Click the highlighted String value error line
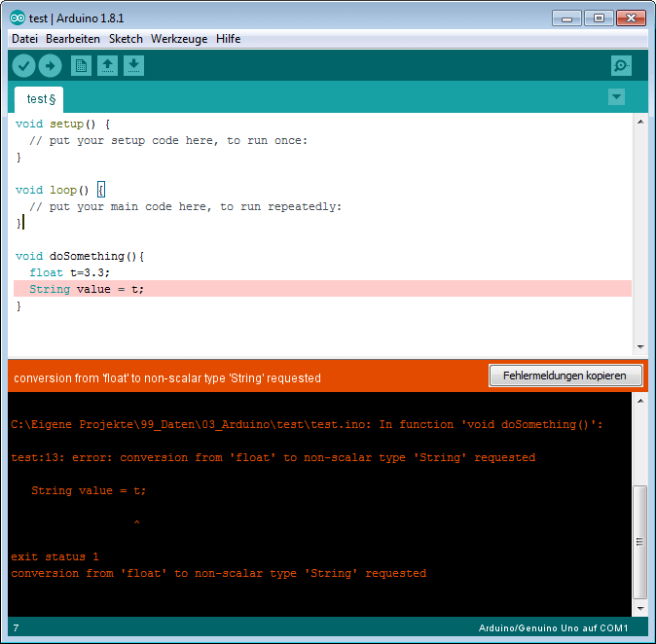Viewport: 656px width, 644px height. (322, 289)
